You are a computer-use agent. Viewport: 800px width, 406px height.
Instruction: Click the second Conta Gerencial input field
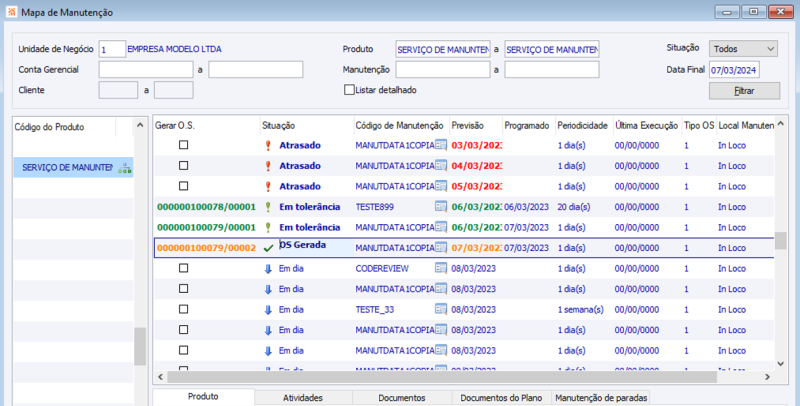256,69
